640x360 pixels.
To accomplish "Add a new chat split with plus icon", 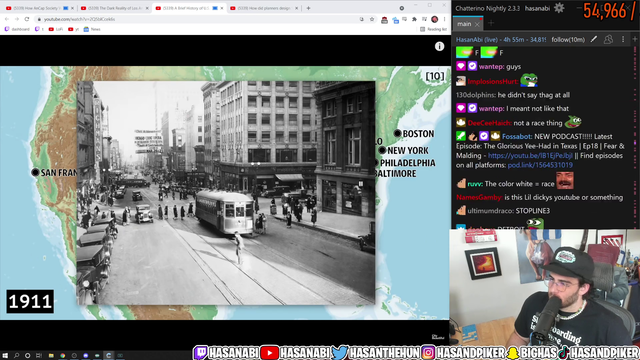I will [635, 39].
